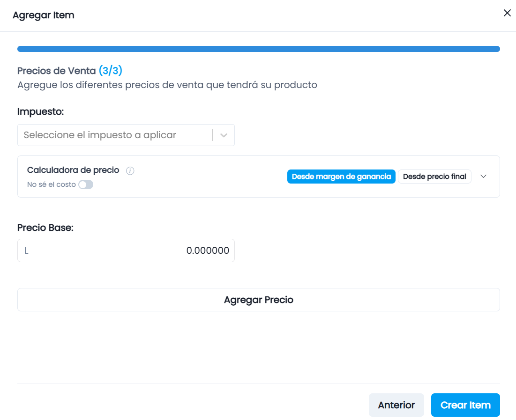The height and width of the screenshot is (420, 516).
Task: Select Desde precio final tab
Action: click(x=434, y=177)
